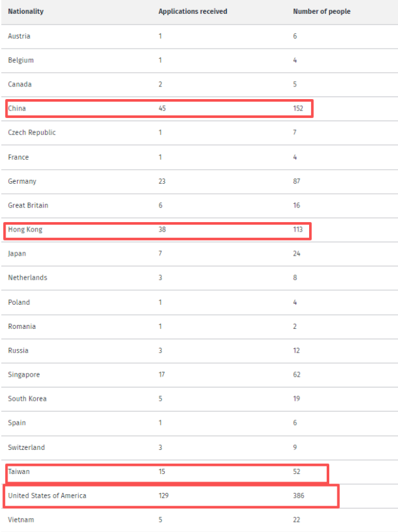The image size is (398, 532).
Task: Select the South Korea row label
Action: (x=27, y=399)
